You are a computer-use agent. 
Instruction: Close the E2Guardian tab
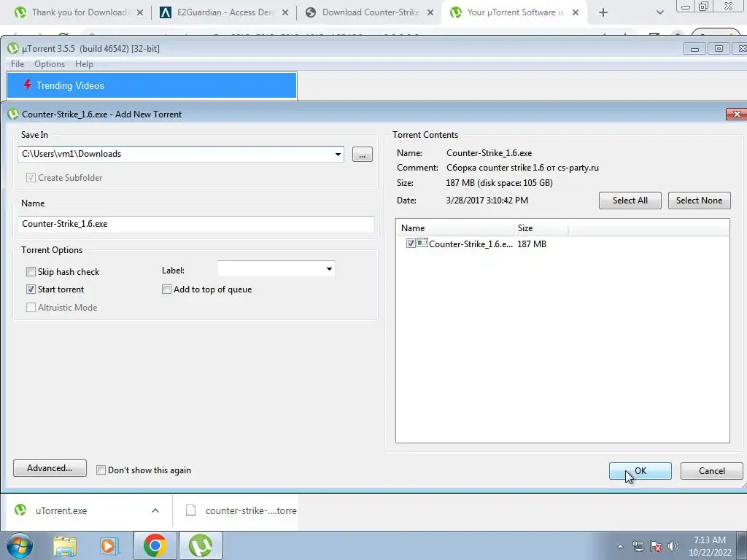point(285,13)
